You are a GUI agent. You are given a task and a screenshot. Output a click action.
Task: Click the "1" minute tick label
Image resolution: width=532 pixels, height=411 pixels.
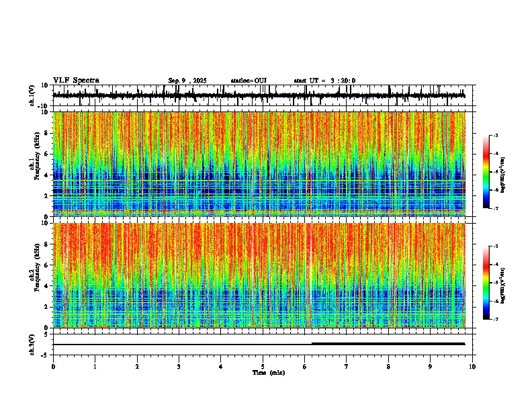pos(95,367)
